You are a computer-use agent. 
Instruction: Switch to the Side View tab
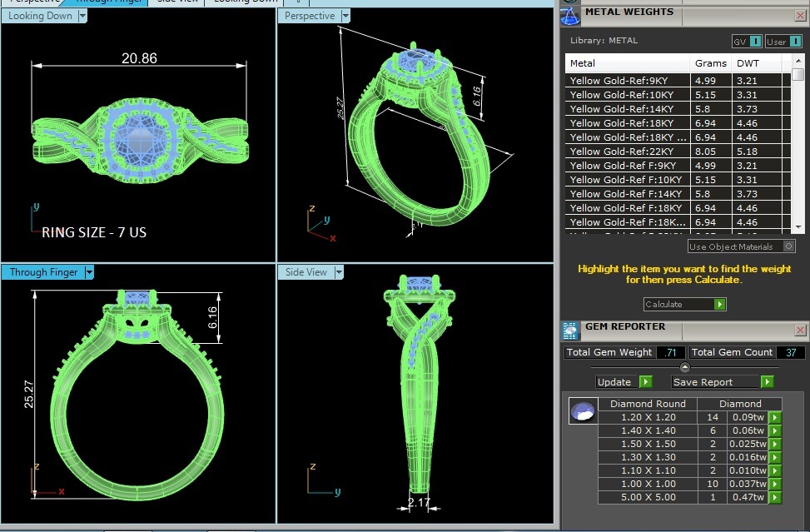coord(176,2)
